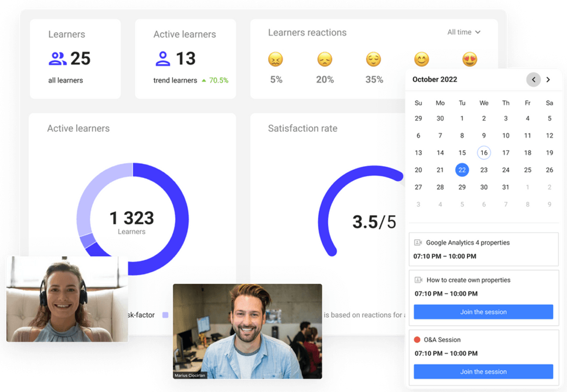This screenshot has height=392, width=567.
Task: Click the Satisfaction rate heading
Action: pos(303,128)
